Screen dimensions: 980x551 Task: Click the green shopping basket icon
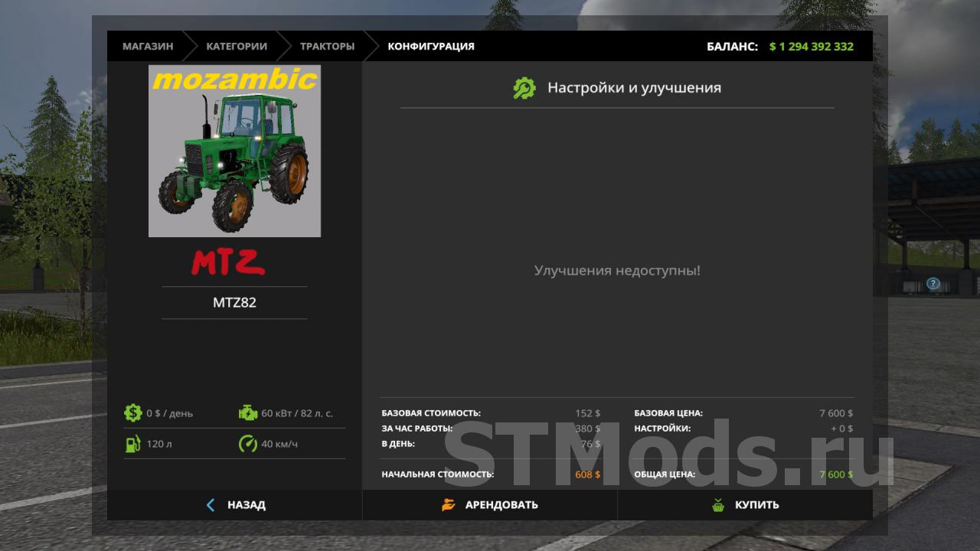click(x=718, y=505)
